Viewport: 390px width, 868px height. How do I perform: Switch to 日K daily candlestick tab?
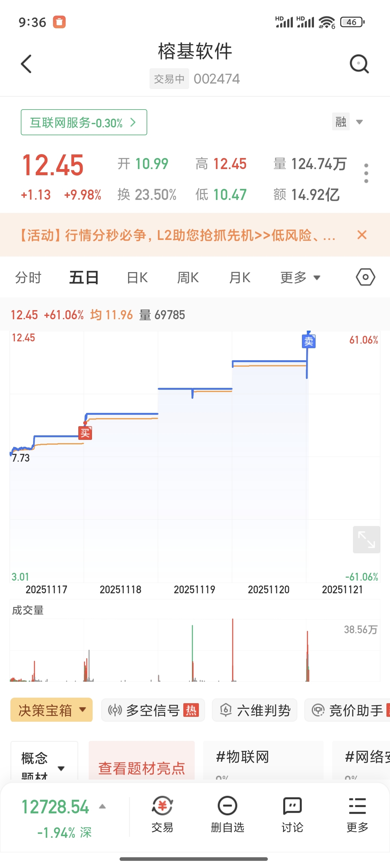point(137,278)
